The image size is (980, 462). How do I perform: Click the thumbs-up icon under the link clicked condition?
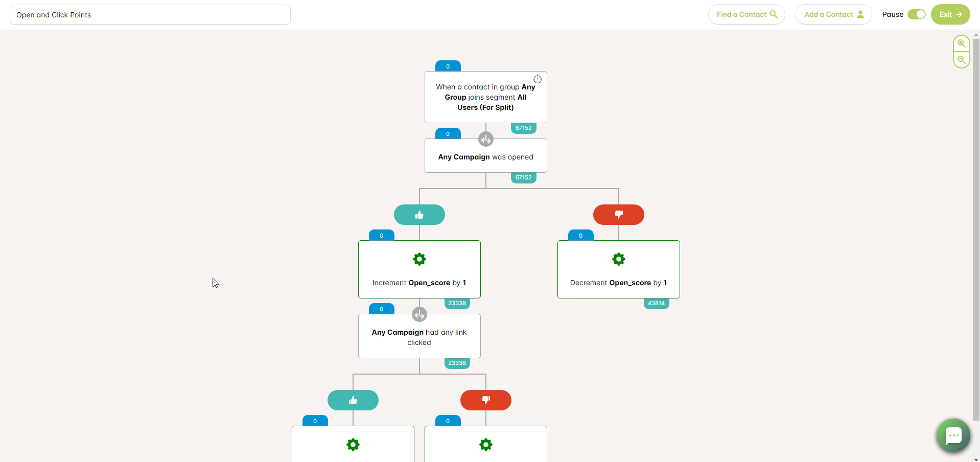pos(353,400)
